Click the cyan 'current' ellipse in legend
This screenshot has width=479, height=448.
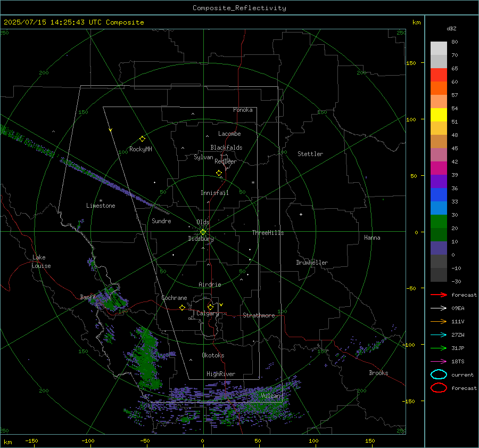[x=439, y=374]
